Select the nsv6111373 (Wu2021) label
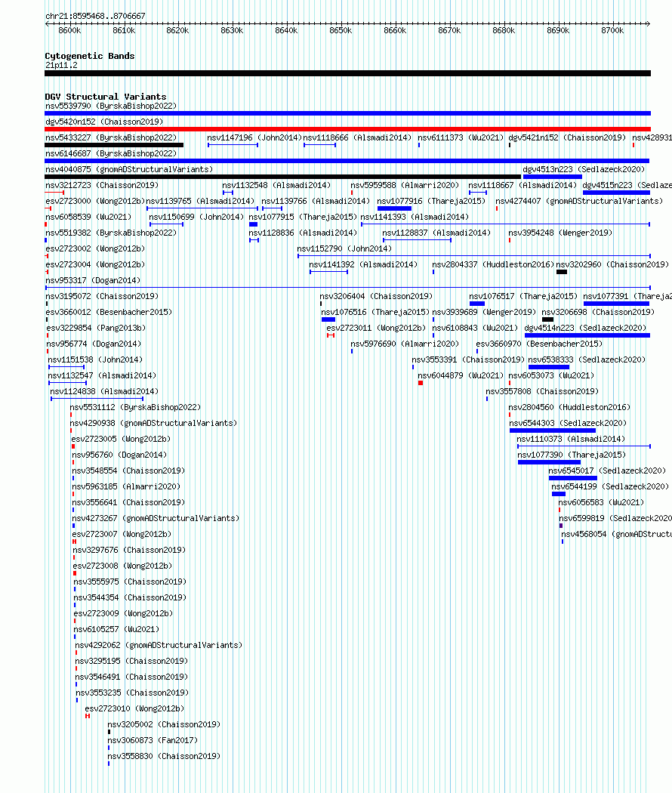The image size is (672, 793). click(x=461, y=137)
